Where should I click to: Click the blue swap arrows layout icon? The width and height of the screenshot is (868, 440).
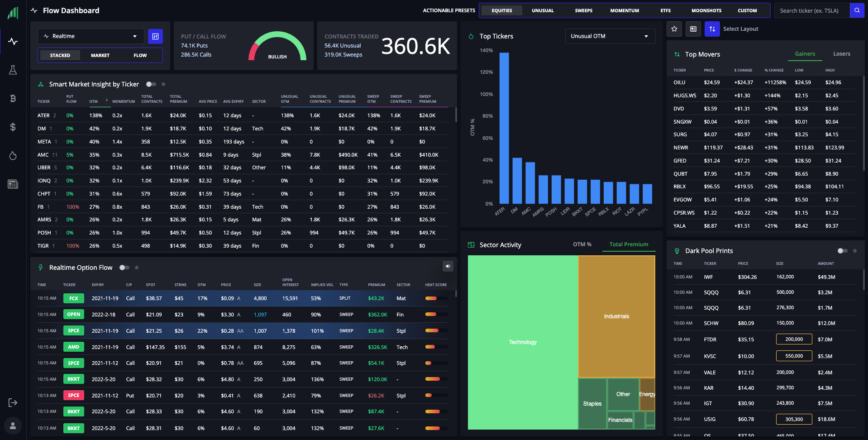pos(712,29)
